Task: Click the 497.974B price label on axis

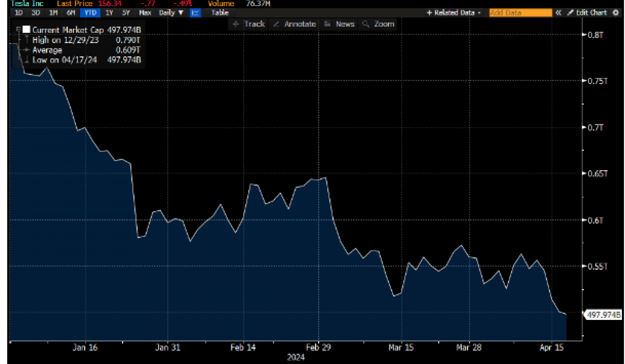Action: point(603,315)
